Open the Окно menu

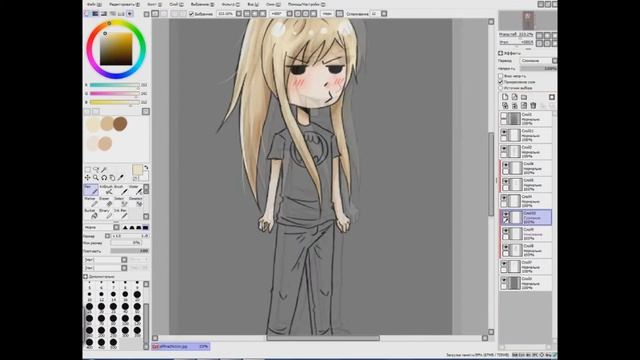click(273, 4)
